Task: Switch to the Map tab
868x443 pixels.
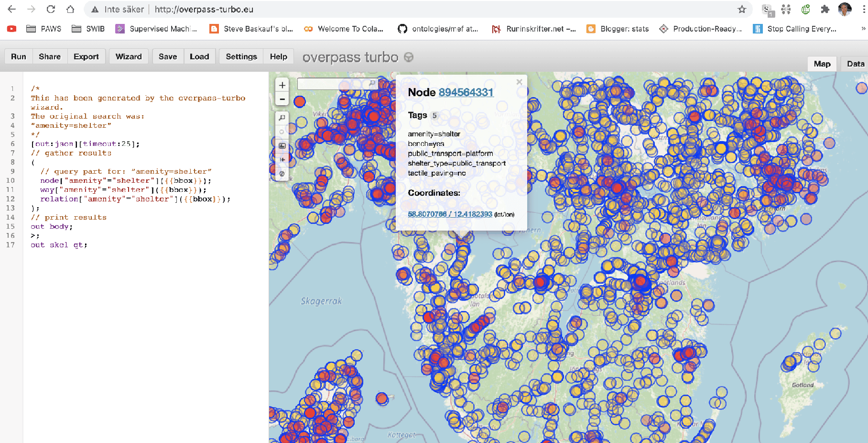Action: pyautogui.click(x=822, y=64)
